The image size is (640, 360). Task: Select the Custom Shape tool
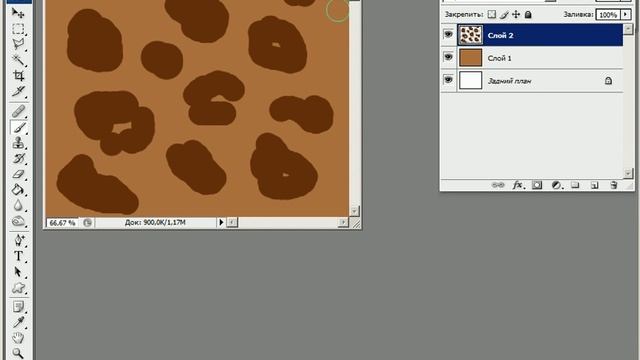[x=18, y=287]
